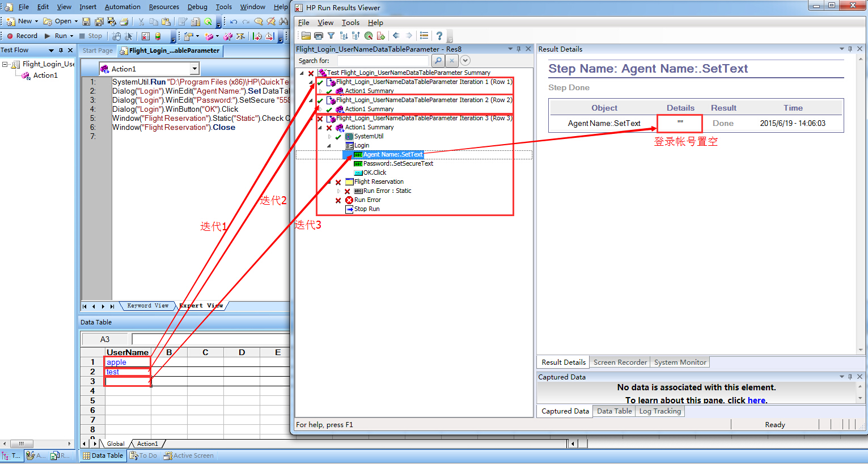
Task: Expand the SystemUtil node in results tree
Action: tap(329, 137)
